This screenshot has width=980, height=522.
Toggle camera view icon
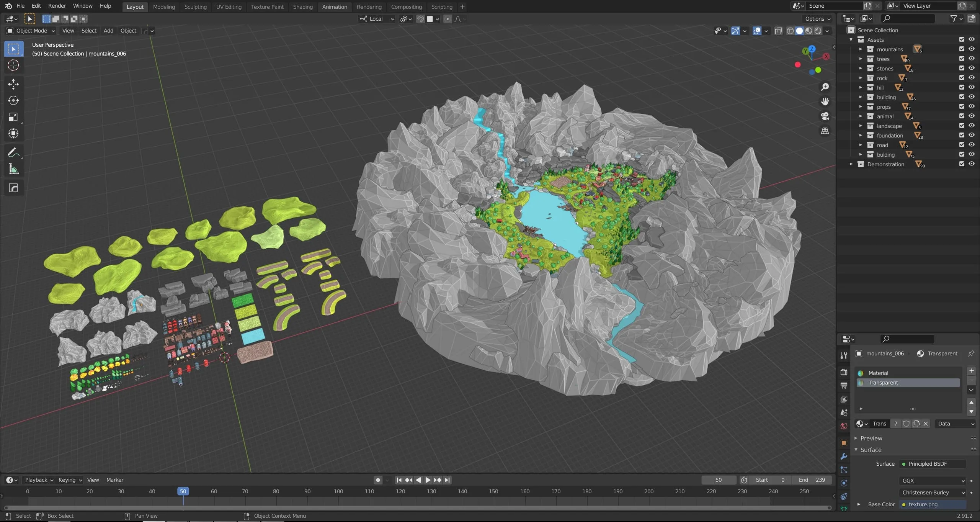coord(825,116)
